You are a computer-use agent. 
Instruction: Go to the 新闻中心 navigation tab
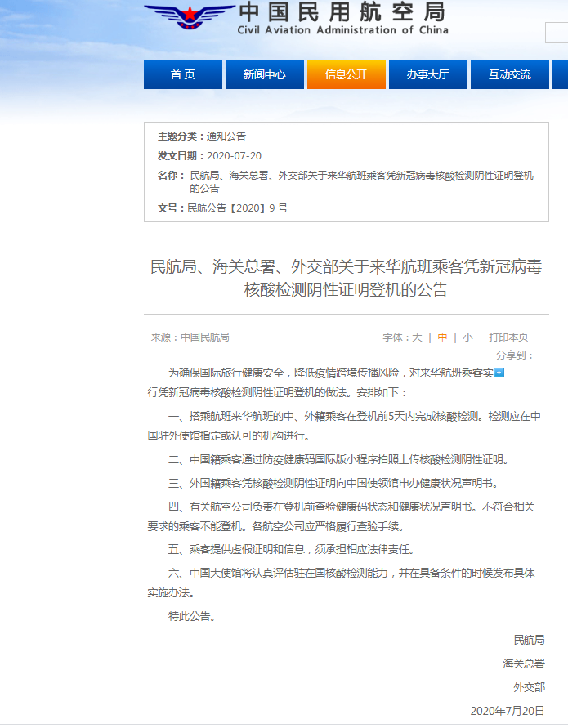(265, 74)
